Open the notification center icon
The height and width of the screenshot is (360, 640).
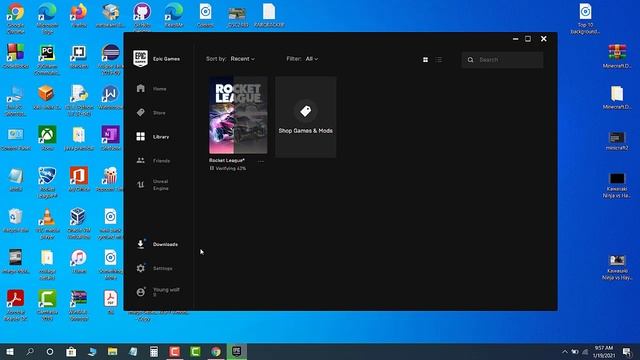[627, 351]
